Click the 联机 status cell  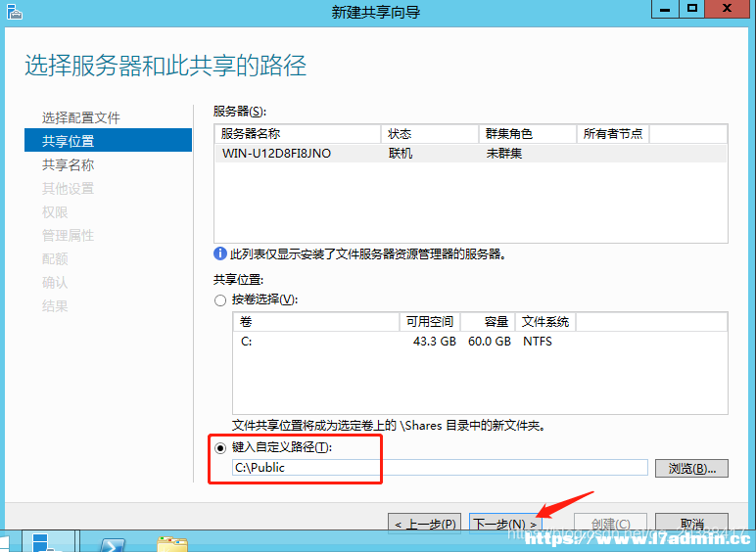tap(401, 154)
